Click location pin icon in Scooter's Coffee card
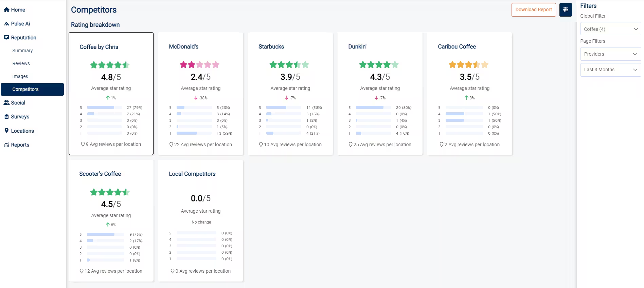 [x=82, y=271]
